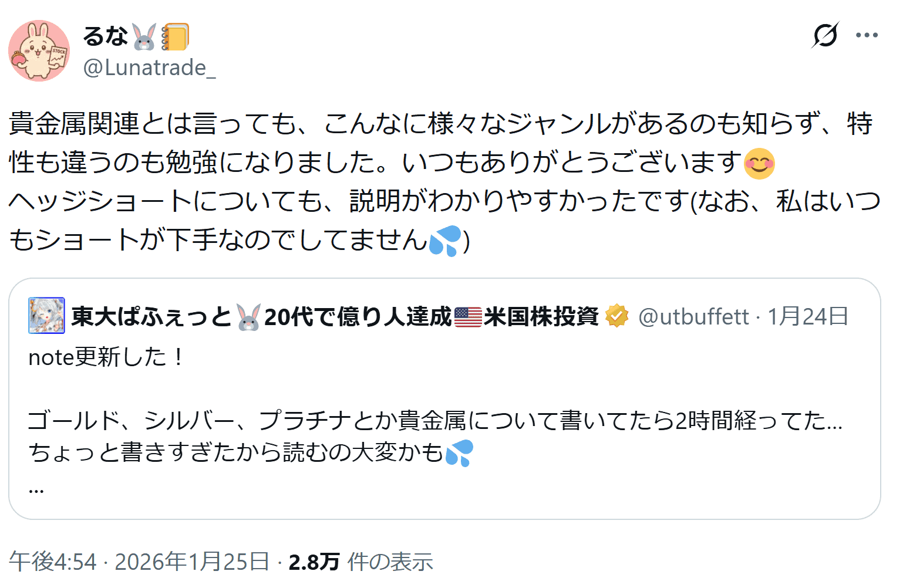Click the sweat droplets emoji ending the main post
Screen dimensions: 903x588
(x=445, y=241)
